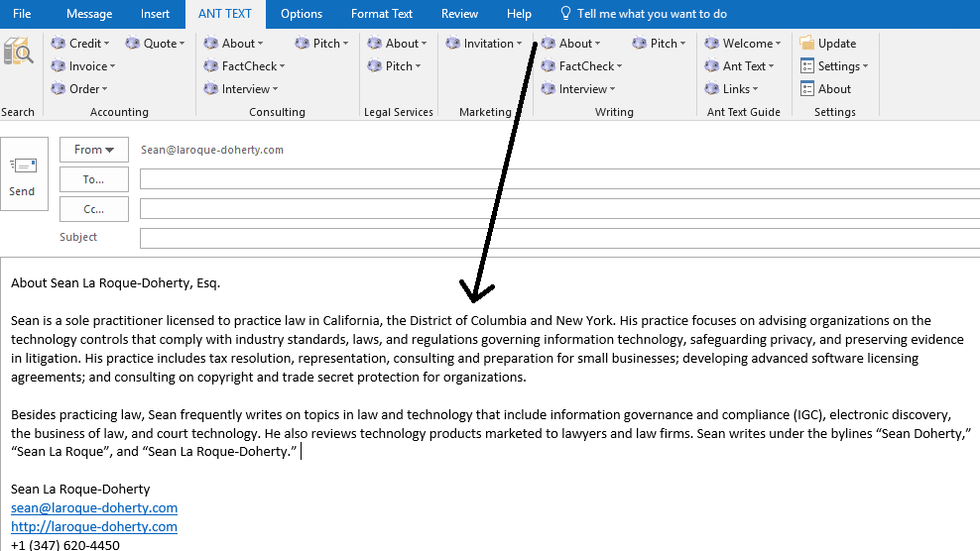Screen dimensions: 980x551
Task: Click the About icon in Consulting group
Action: pyautogui.click(x=210, y=43)
